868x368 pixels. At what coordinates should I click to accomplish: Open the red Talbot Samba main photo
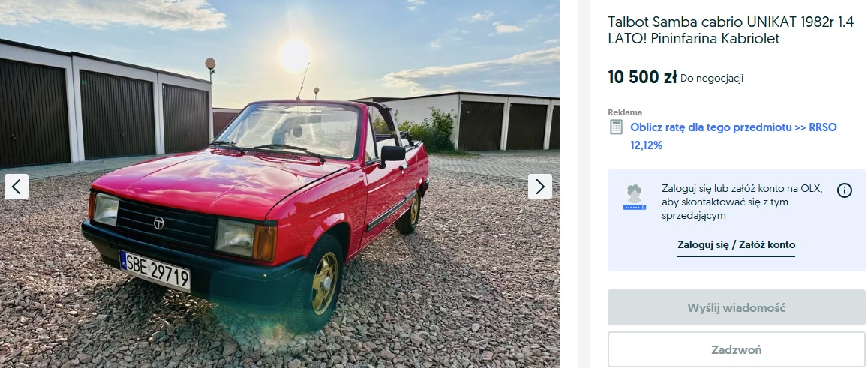point(280,184)
